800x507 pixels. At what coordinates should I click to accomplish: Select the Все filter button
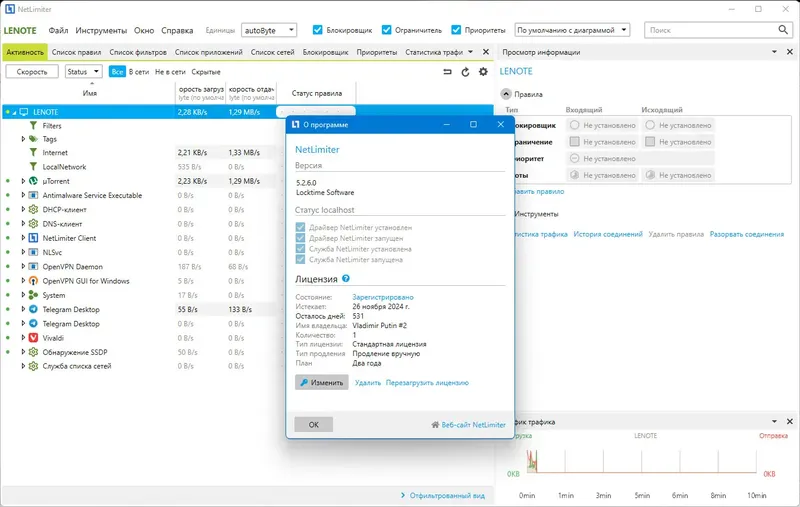click(x=117, y=72)
